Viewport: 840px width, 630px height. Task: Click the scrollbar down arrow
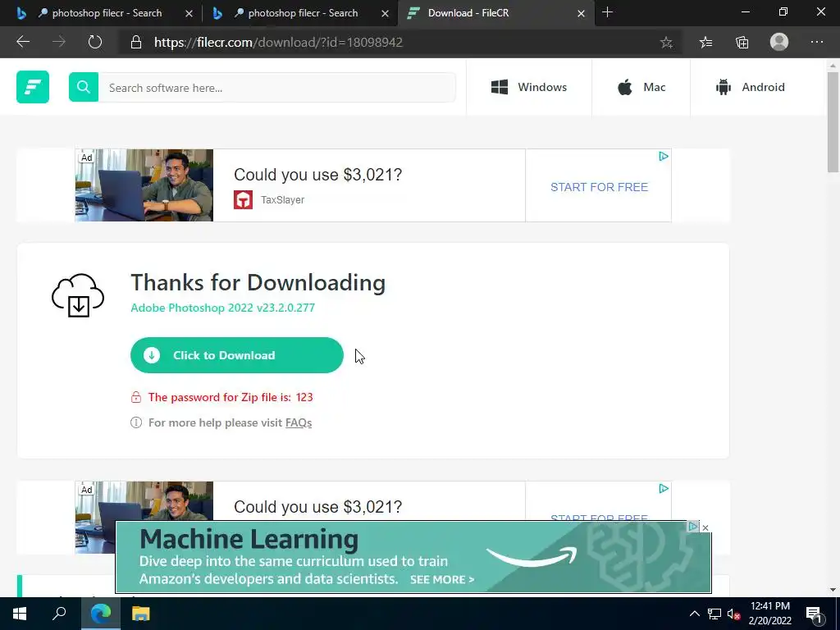click(833, 591)
